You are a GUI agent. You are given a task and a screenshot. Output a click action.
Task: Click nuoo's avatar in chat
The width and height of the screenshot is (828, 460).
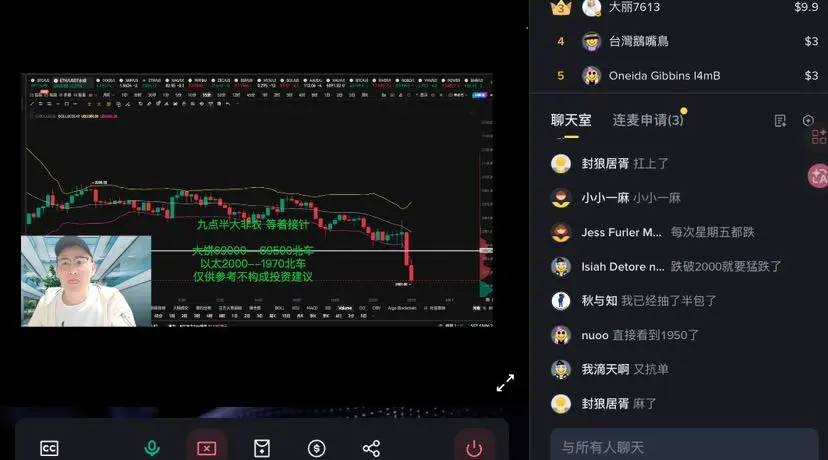pyautogui.click(x=561, y=335)
